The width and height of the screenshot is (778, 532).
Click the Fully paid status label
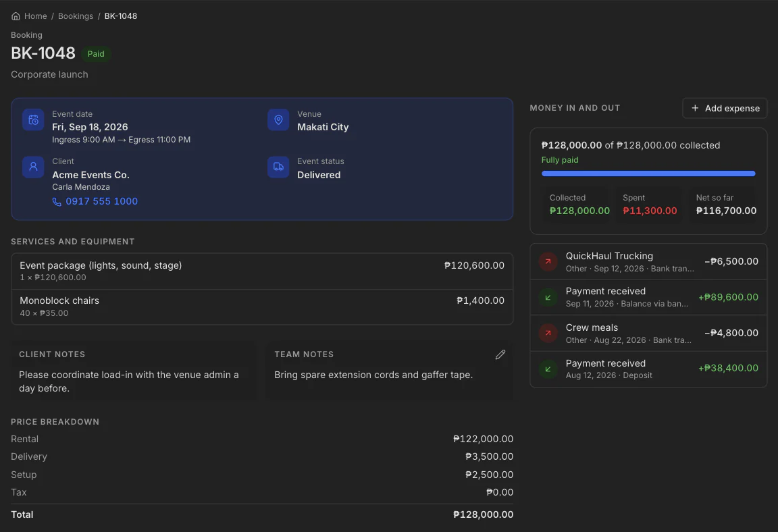pyautogui.click(x=560, y=159)
